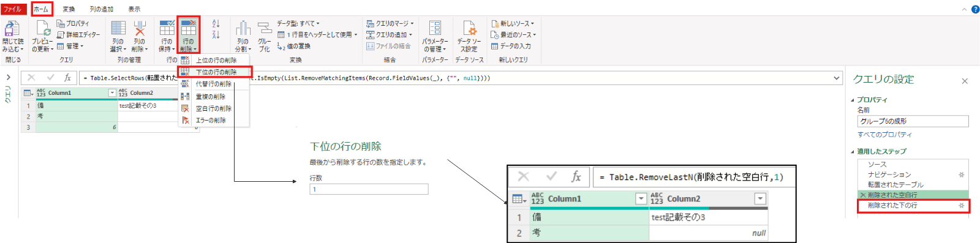This screenshot has height=243, width=980.
Task: Click the パラメーターの管理 icon
Action: pos(435,28)
